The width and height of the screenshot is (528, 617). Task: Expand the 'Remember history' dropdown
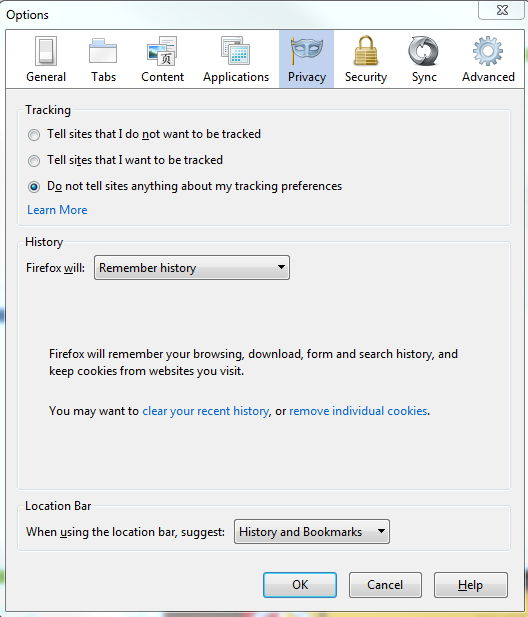(192, 268)
